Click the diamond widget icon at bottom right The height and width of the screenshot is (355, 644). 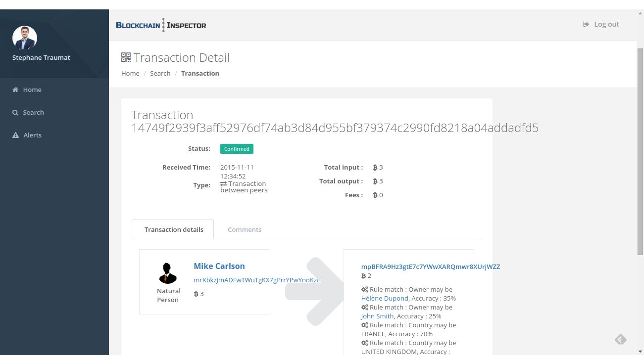point(620,339)
